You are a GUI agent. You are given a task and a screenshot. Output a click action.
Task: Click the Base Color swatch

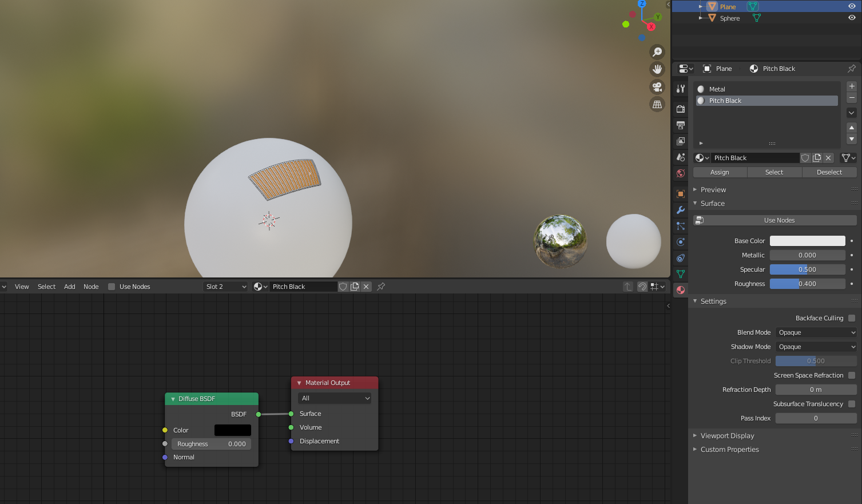coord(807,241)
